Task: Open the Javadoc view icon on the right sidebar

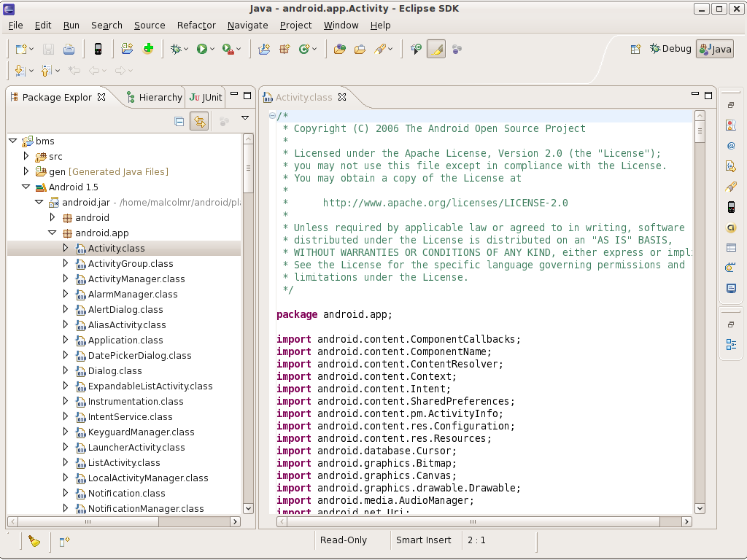Action: (731, 145)
